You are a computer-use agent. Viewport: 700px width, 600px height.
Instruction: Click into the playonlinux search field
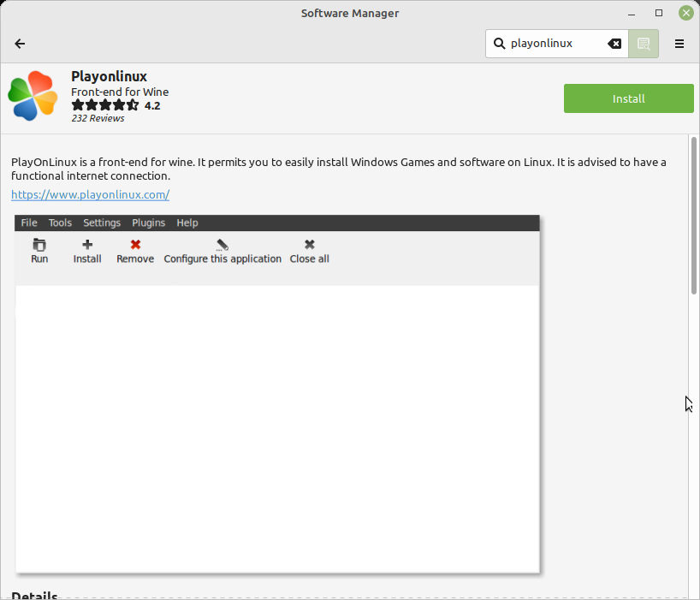point(557,44)
